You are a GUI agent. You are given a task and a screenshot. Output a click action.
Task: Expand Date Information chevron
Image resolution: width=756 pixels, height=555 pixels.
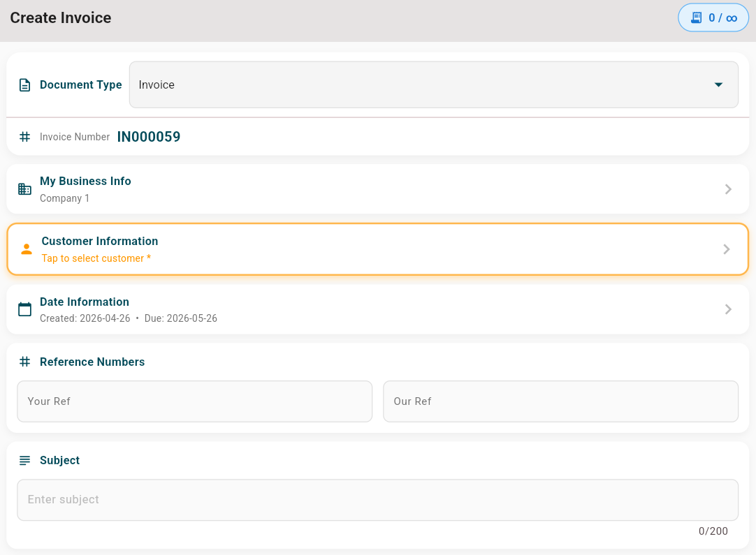(728, 309)
